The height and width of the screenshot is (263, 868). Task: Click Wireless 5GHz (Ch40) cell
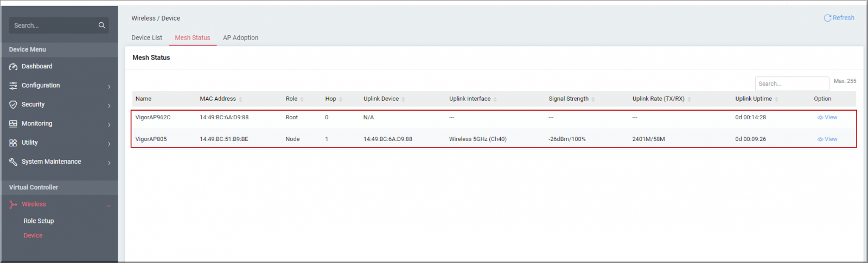tap(478, 139)
